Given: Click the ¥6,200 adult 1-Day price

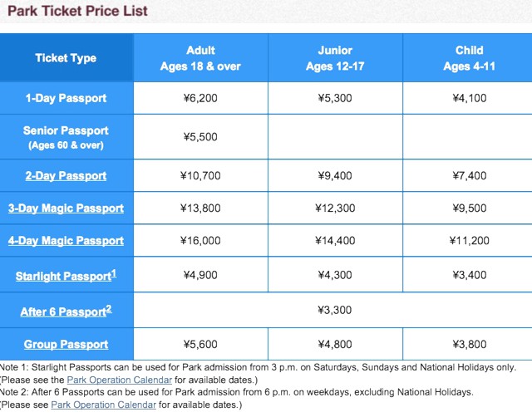Looking at the screenshot, I should click(200, 98).
